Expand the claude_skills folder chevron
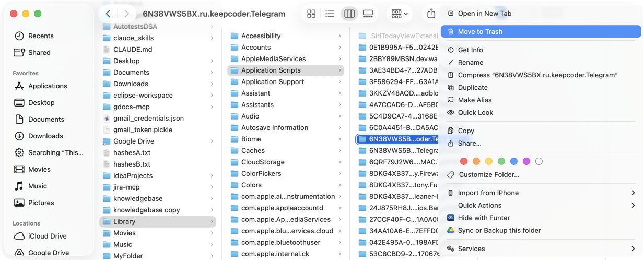Image resolution: width=644 pixels, height=260 pixels. pos(212,38)
